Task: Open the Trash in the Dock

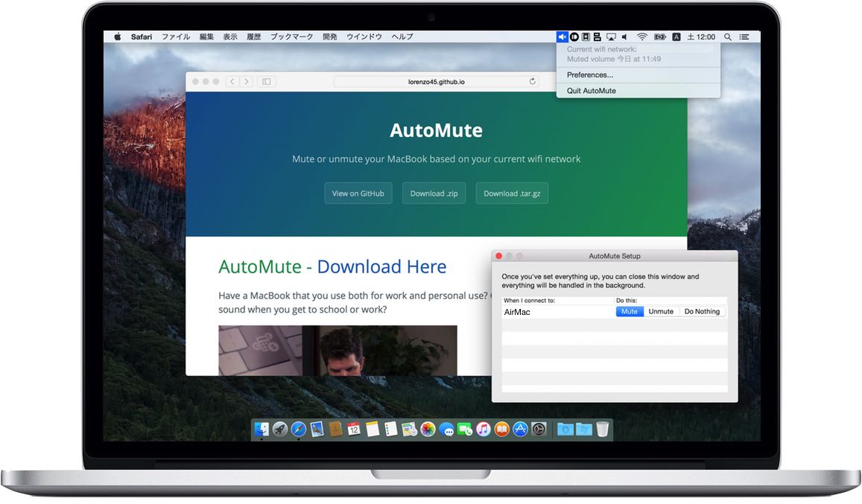Action: tap(603, 430)
